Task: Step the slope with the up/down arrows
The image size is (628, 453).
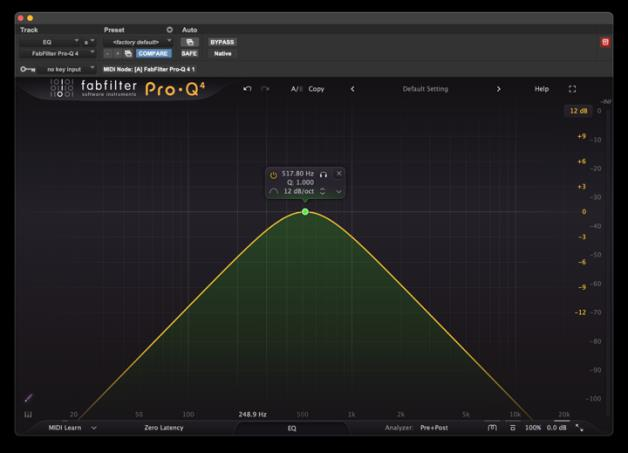Action: coord(322,191)
